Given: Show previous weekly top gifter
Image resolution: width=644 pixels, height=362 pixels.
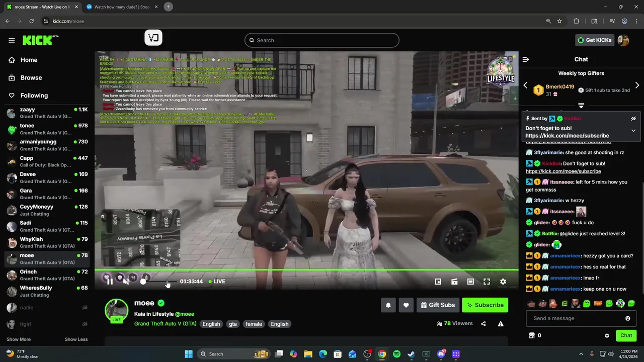Looking at the screenshot, I should pyautogui.click(x=526, y=85).
